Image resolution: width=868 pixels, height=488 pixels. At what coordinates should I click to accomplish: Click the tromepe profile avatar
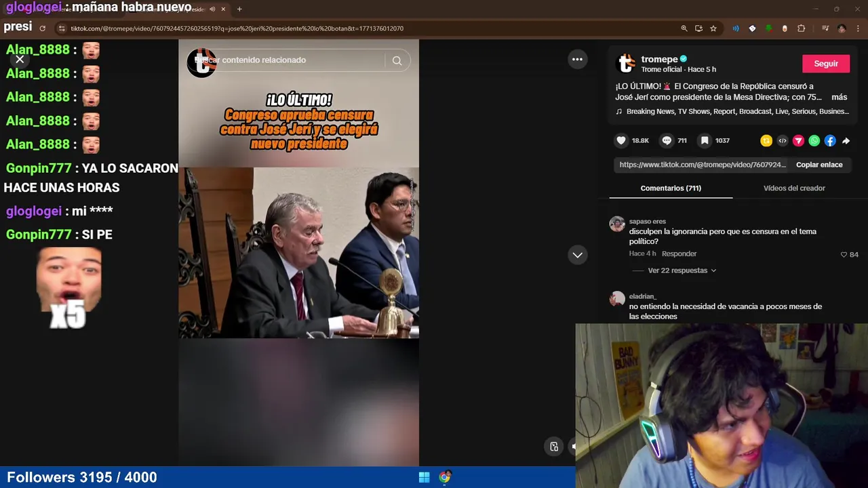[x=626, y=64]
